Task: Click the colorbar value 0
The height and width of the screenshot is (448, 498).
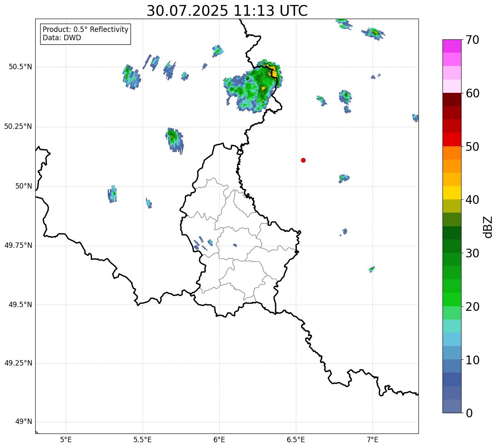Action: (x=469, y=413)
